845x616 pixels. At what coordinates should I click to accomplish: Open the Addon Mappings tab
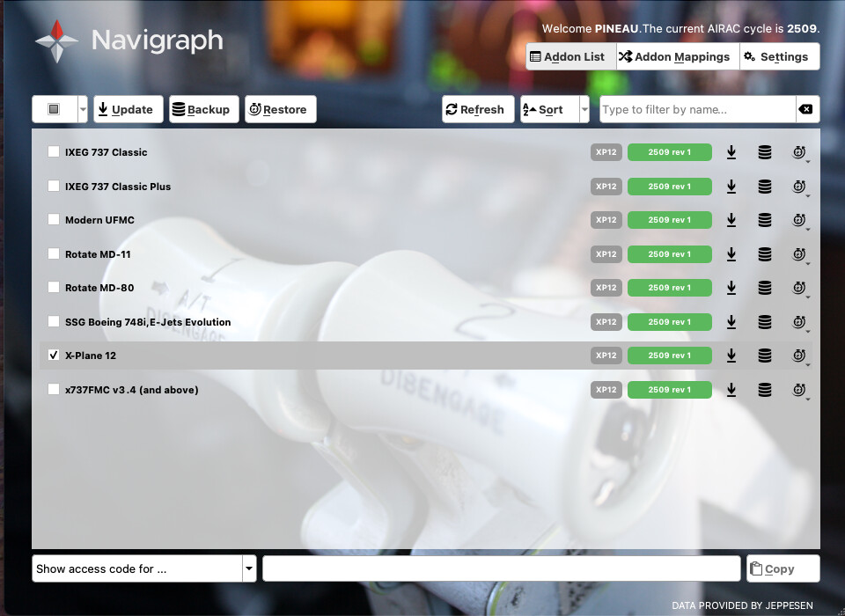[x=678, y=56]
